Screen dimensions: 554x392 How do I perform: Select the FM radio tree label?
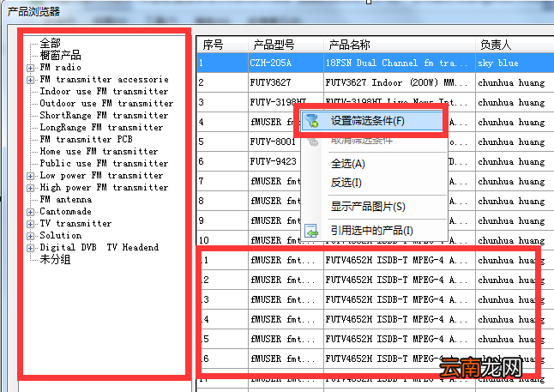pos(60,67)
